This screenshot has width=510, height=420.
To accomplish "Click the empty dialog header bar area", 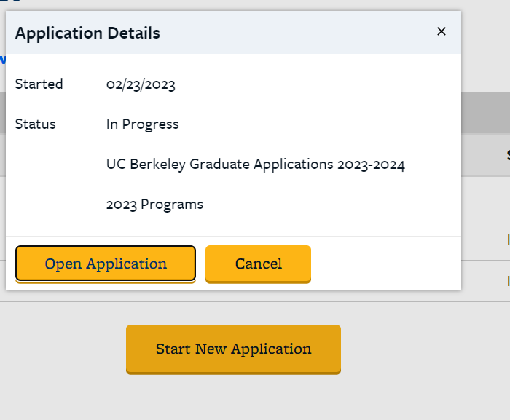I will pyautogui.click(x=291, y=33).
